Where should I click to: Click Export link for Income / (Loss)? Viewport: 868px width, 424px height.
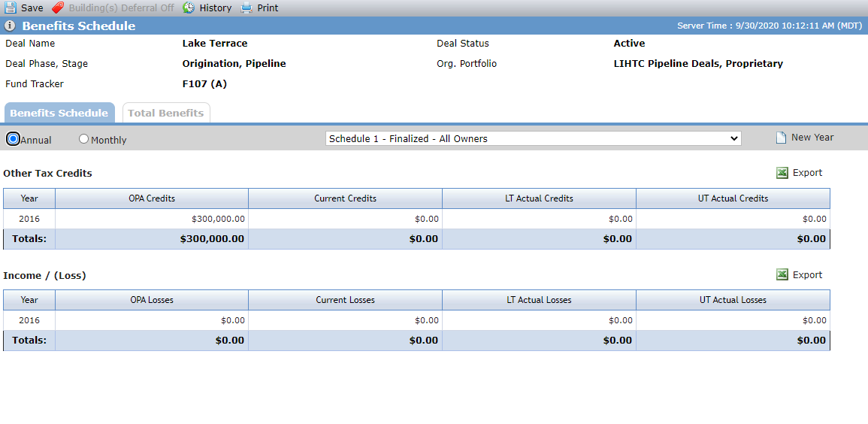pos(808,274)
